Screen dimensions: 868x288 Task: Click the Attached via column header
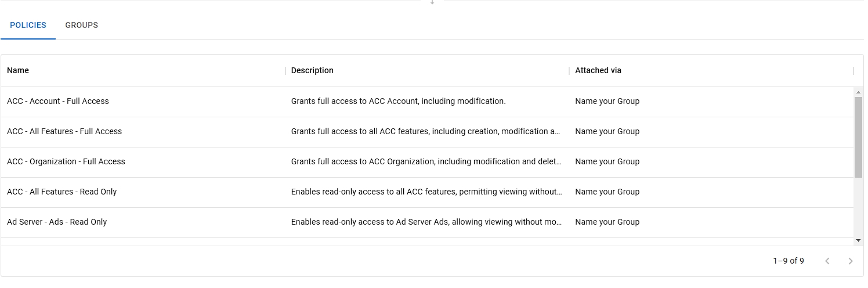click(x=598, y=71)
